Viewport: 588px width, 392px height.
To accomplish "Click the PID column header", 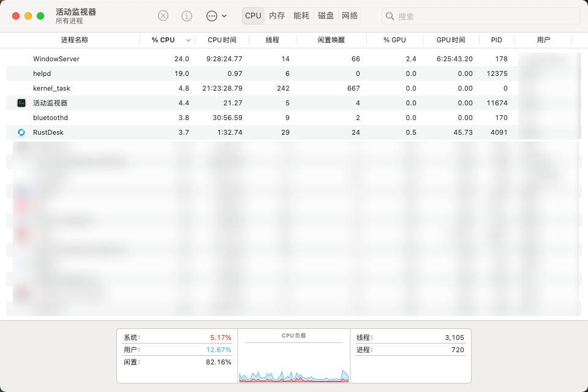I will pos(497,39).
